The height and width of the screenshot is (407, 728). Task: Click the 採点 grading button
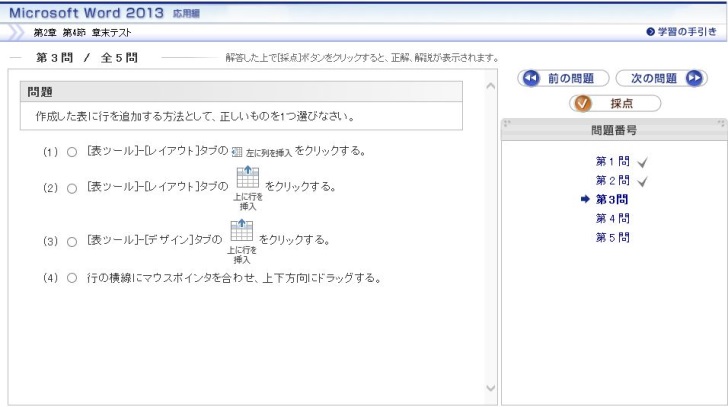tap(615, 103)
